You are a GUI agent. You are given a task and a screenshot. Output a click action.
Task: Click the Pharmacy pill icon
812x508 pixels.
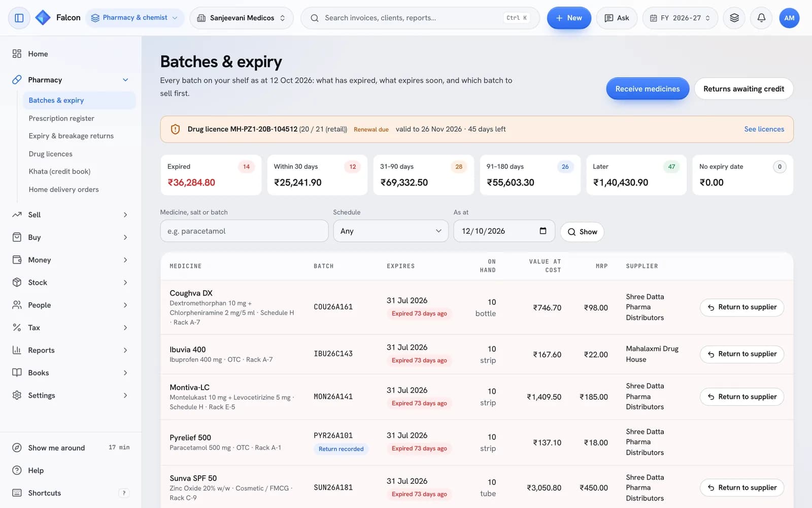17,80
